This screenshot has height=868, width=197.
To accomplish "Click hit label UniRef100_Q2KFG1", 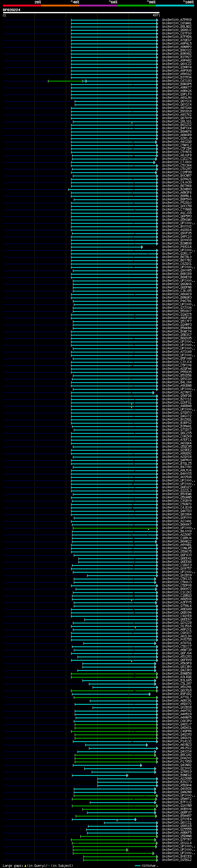I will [177, 403].
